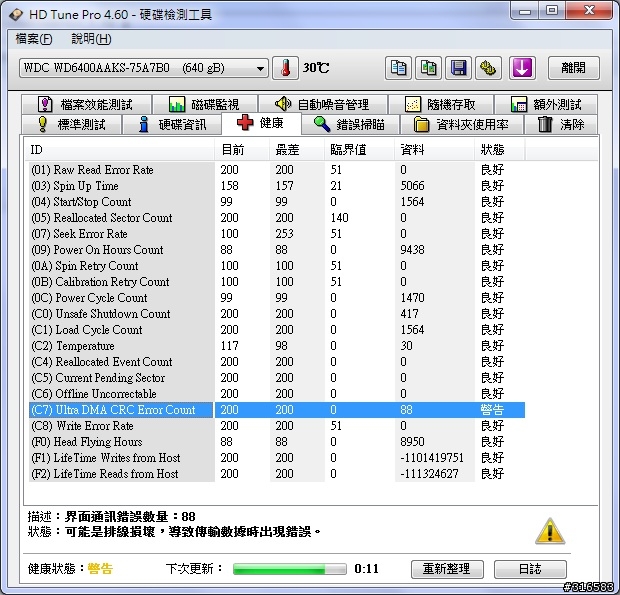Select the Seek Error Rate row
The image size is (620, 595).
pyautogui.click(x=277, y=234)
